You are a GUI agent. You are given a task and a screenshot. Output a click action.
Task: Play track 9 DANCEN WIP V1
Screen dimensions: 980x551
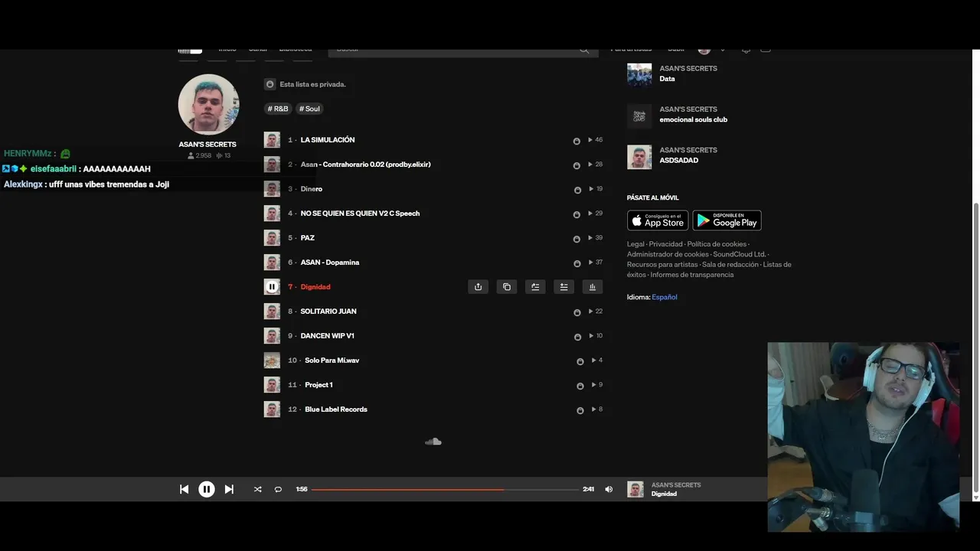(327, 336)
